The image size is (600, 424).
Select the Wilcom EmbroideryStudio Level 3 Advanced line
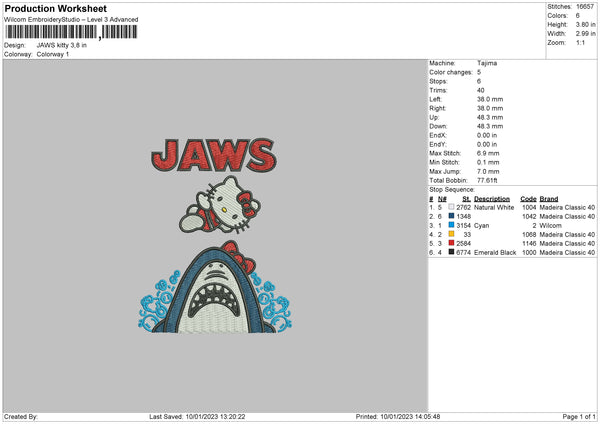(x=71, y=20)
